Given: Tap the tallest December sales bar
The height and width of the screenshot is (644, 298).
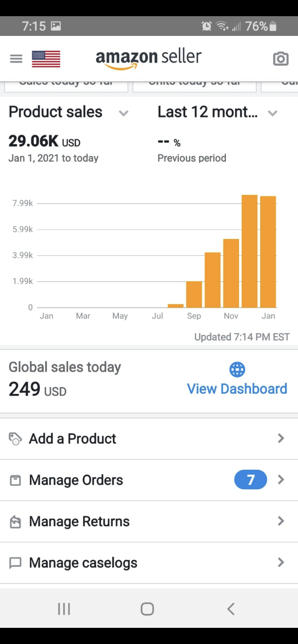Looking at the screenshot, I should [x=249, y=252].
